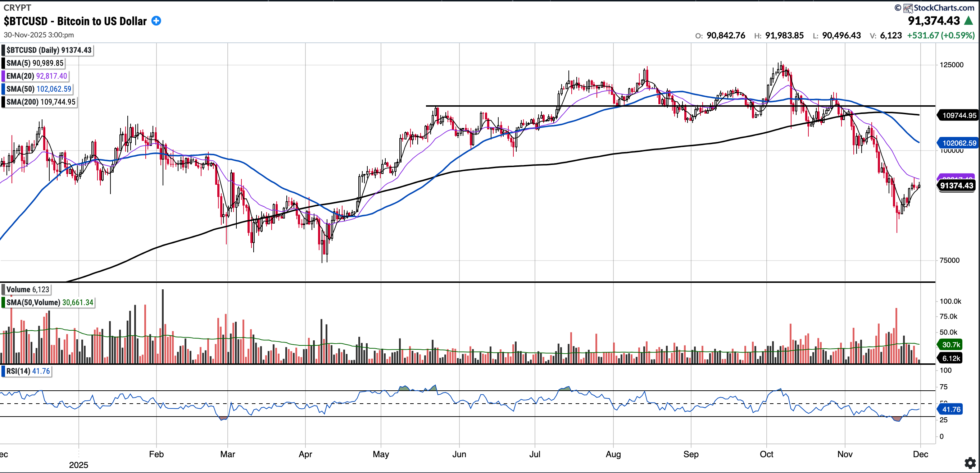Click the green up-arrow next to 91,374.43
This screenshot has width=980, height=473.
(x=968, y=20)
